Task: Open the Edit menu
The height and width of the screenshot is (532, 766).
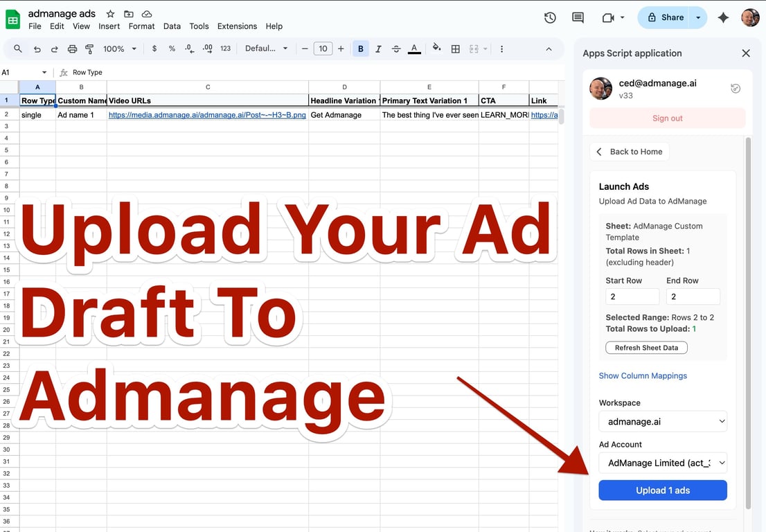Action: tap(57, 26)
